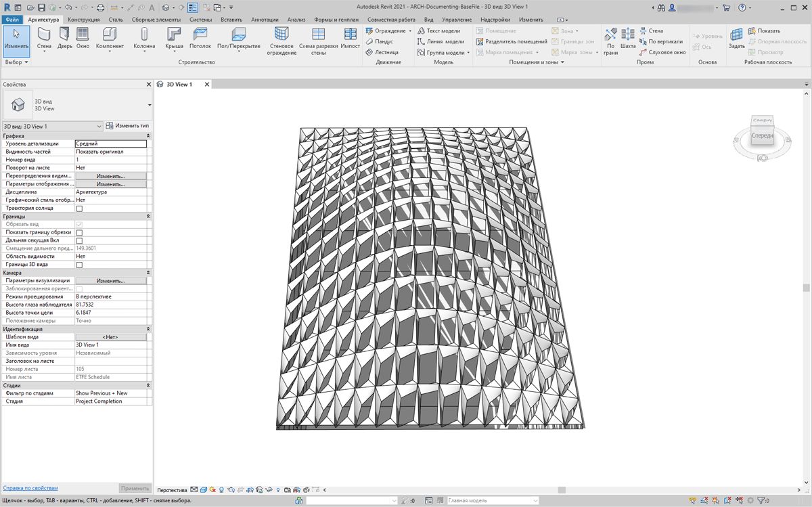The width and height of the screenshot is (812, 507).
Task: Expand the view type selector dropdown arrow
Action: pos(150,105)
